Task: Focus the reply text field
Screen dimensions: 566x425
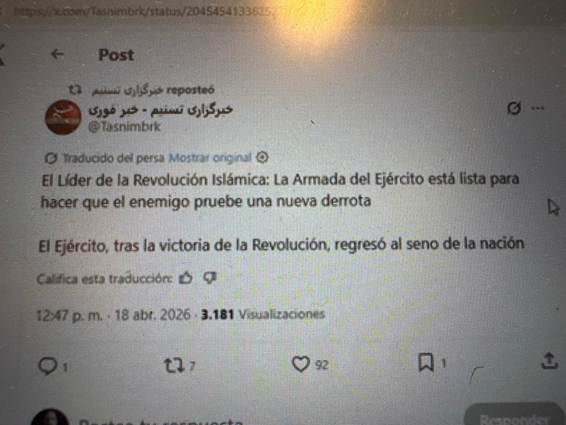Action: 161,421
